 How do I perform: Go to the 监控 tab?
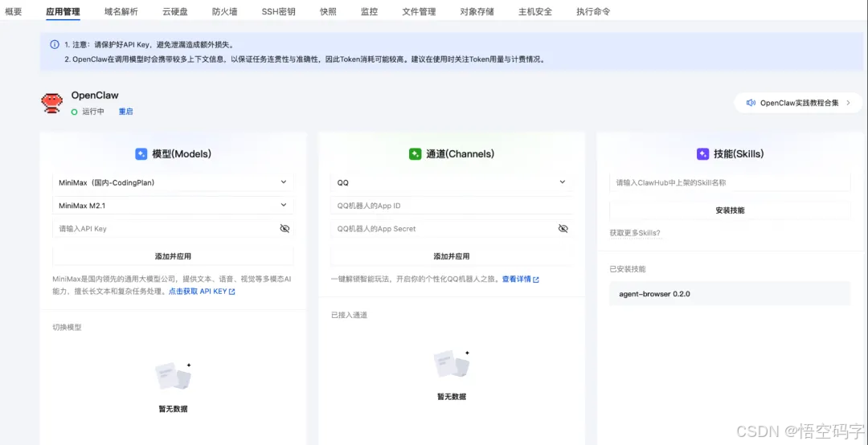[x=369, y=11]
